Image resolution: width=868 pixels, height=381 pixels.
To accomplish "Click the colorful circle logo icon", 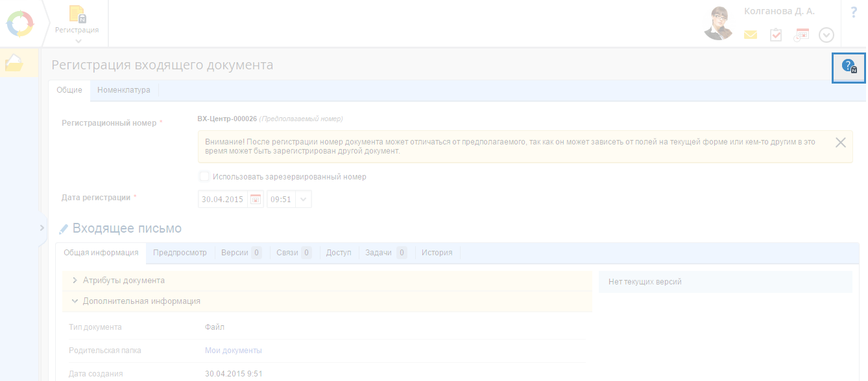I will 19,23.
